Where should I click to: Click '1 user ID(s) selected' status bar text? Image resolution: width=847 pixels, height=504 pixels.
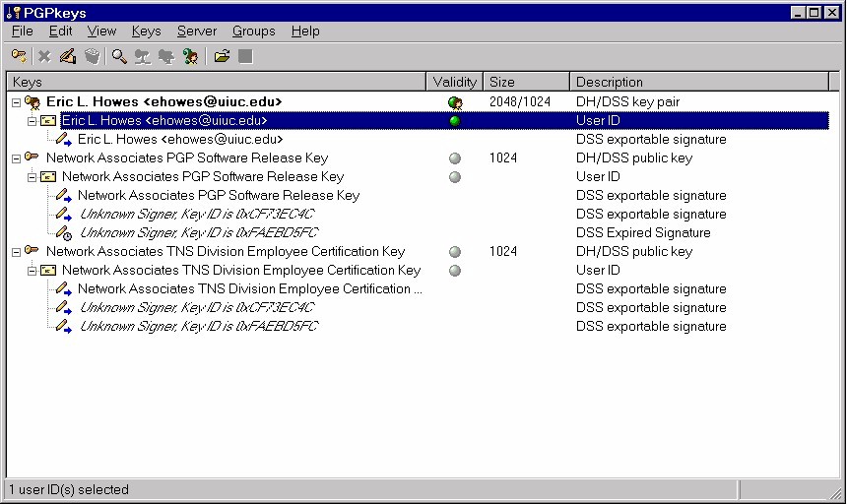[69, 489]
